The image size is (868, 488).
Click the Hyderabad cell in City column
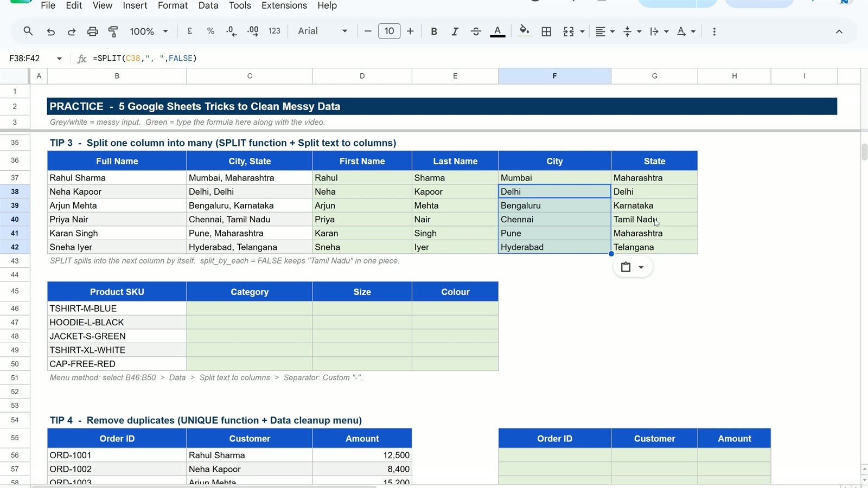[x=554, y=247]
